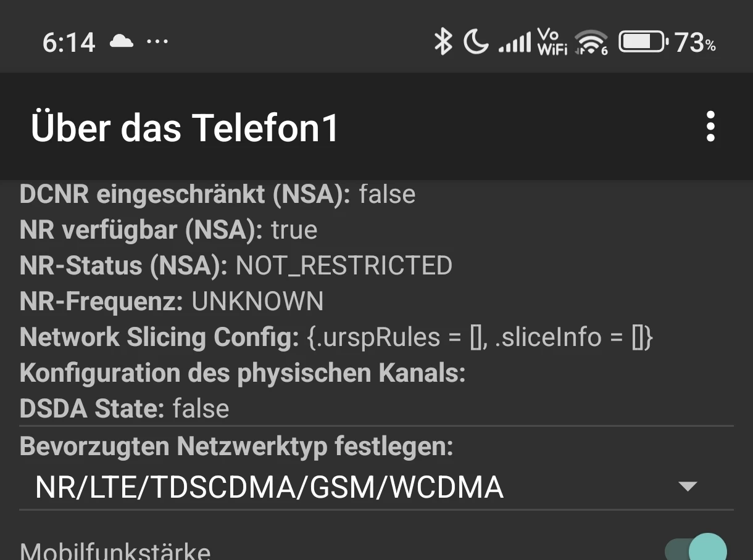Screen dimensions: 753x560
Task: Tap the DSDA State false line
Action: (x=125, y=408)
